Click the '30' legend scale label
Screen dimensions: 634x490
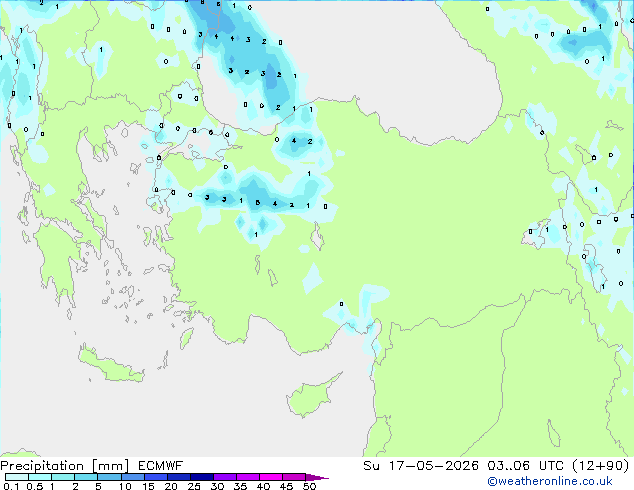point(217,486)
